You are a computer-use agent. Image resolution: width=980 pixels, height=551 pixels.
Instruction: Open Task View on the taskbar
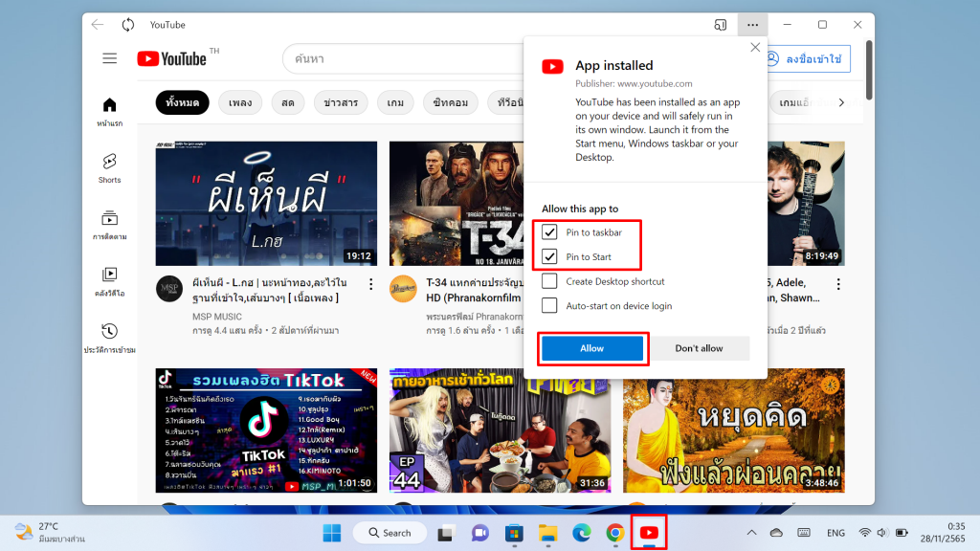click(x=446, y=533)
